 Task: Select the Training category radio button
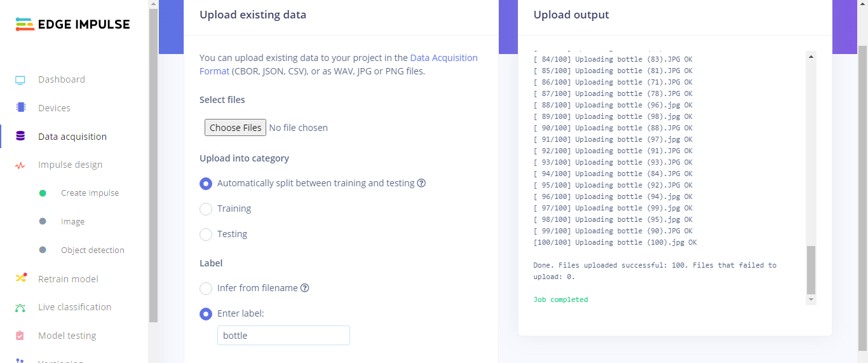click(206, 209)
